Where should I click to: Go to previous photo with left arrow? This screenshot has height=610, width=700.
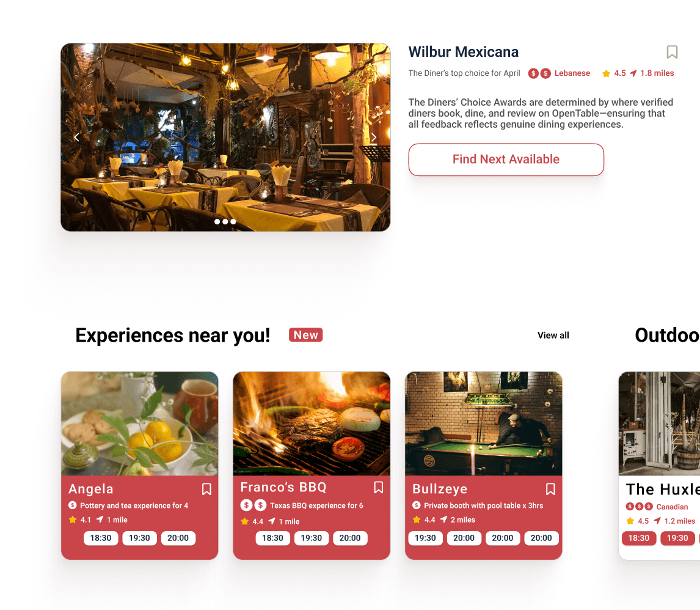(x=77, y=138)
